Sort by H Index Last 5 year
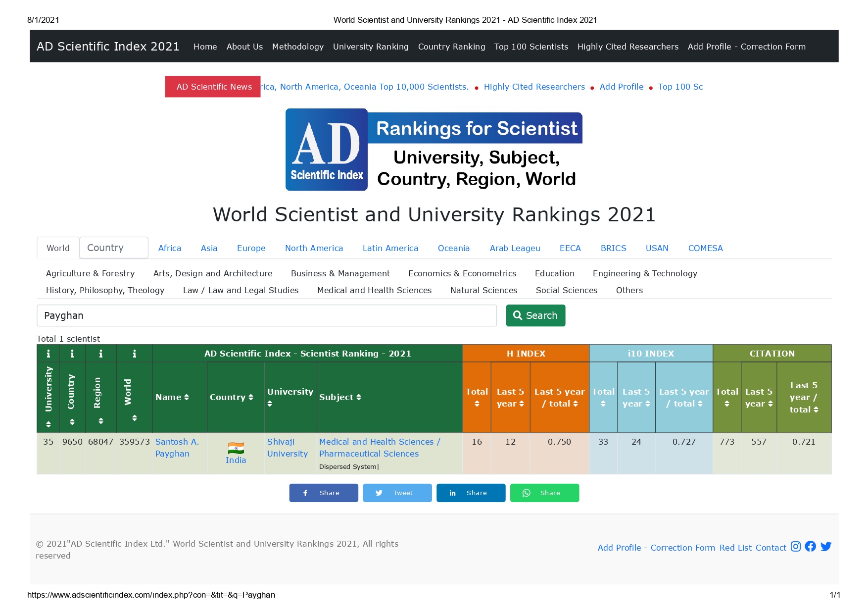This screenshot has width=868, height=615. (x=510, y=398)
